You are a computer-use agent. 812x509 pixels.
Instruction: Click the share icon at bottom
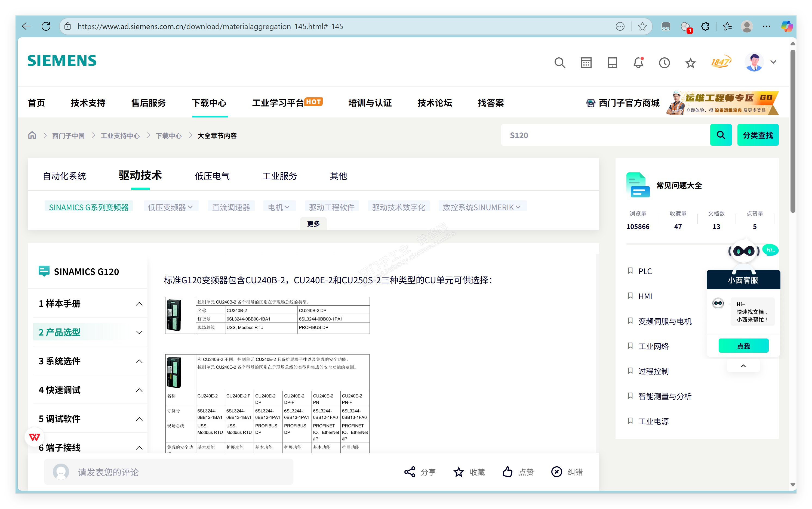click(x=410, y=472)
